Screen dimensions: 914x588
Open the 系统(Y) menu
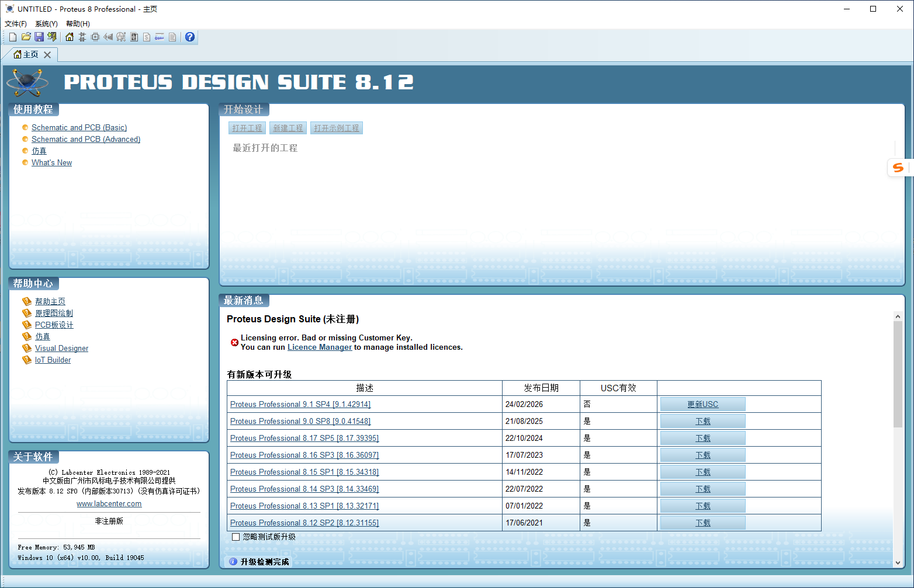[x=46, y=24]
